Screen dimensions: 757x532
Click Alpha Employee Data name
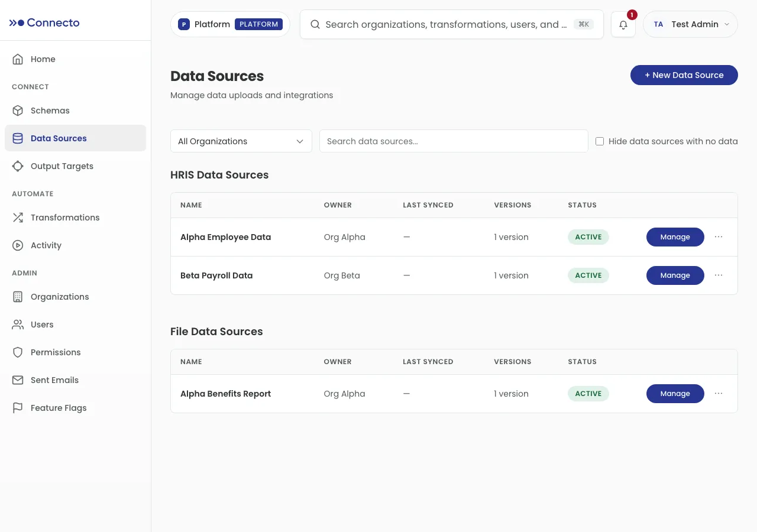[x=225, y=237]
